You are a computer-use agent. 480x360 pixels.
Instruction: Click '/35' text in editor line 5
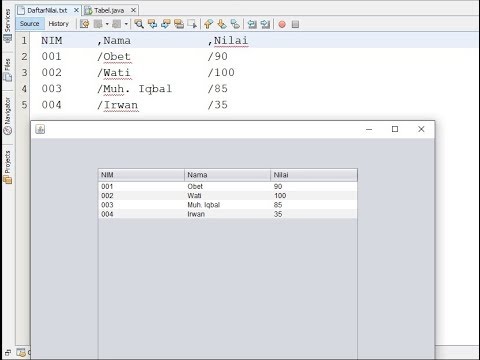tap(218, 105)
